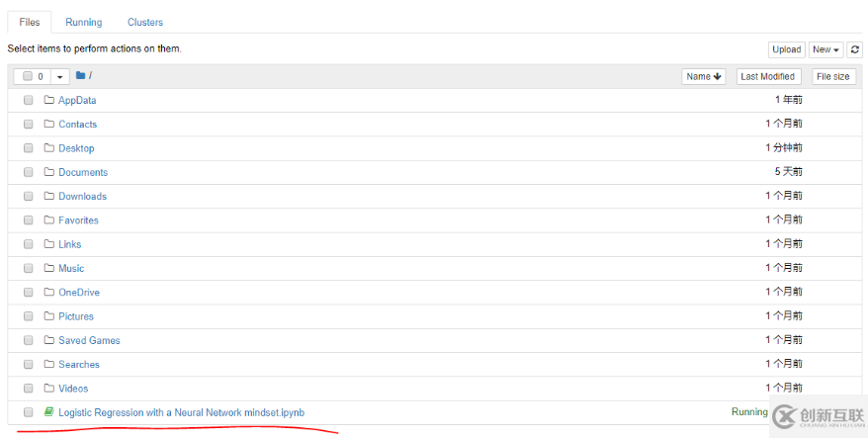Select the Logistic Regression notebook checkbox
The image size is (868, 438).
[29, 412]
